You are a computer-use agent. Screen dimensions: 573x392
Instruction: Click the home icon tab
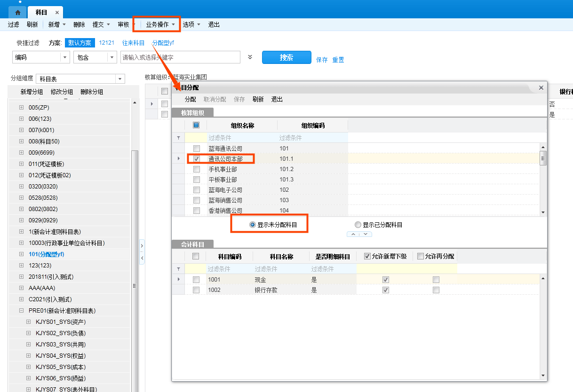click(x=18, y=13)
